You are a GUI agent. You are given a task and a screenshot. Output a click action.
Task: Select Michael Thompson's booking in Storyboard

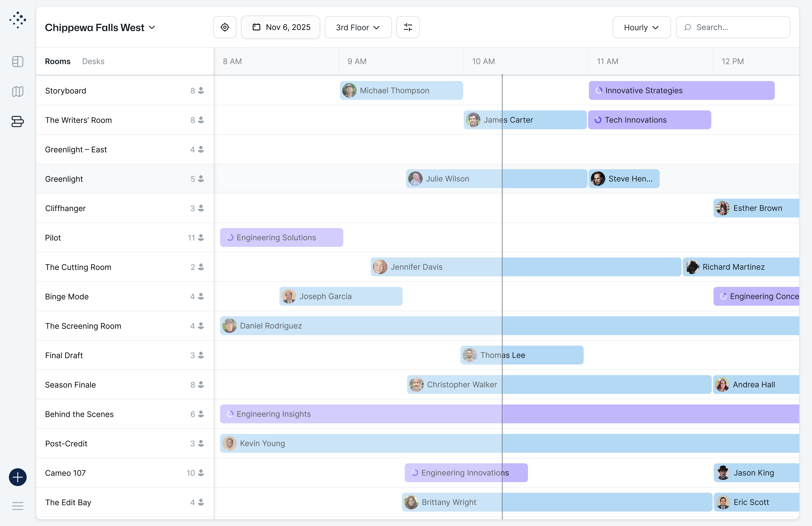(x=401, y=90)
